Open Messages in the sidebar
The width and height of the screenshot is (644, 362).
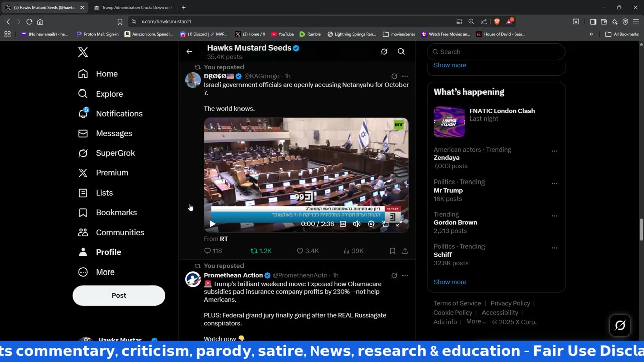(x=105, y=133)
